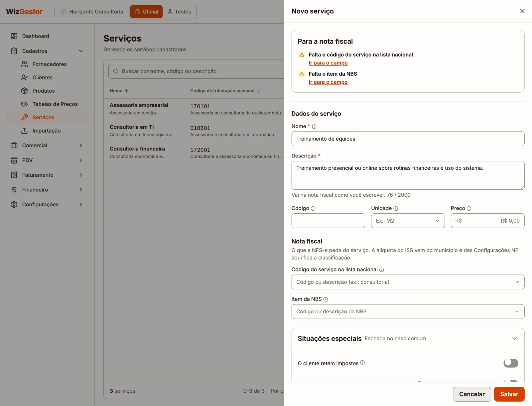532x406 pixels.
Task: Click the info icon beside Item da NBS
Action: pyautogui.click(x=326, y=299)
